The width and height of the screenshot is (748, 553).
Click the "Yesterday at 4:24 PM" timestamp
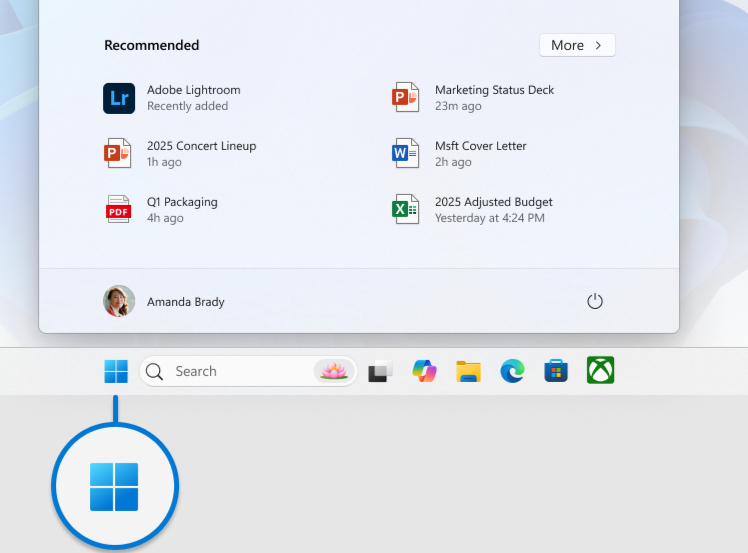(x=489, y=218)
